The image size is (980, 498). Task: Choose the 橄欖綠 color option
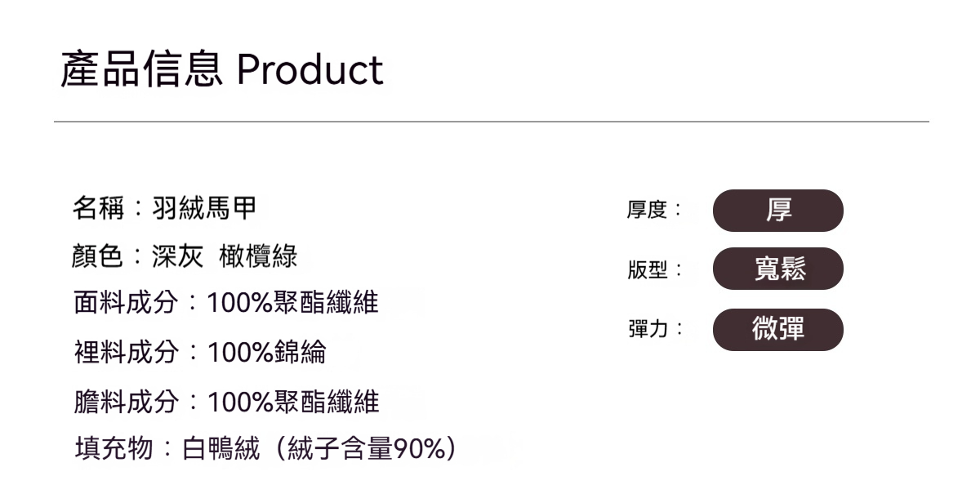point(258,256)
